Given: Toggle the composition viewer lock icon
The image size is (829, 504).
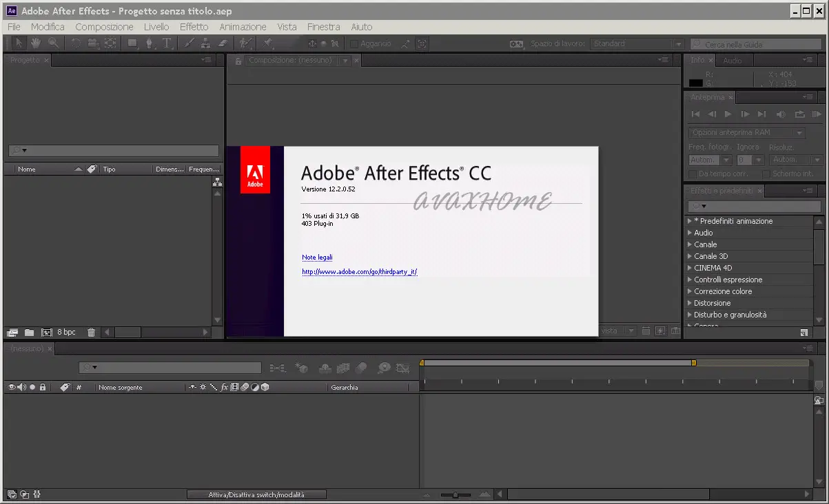Looking at the screenshot, I should [x=238, y=61].
